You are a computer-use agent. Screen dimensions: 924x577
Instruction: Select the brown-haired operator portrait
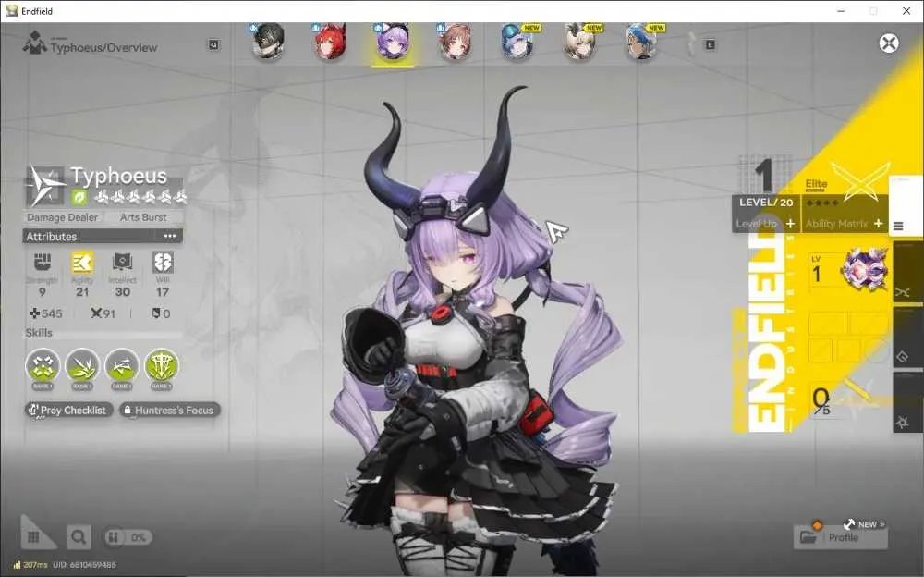(455, 42)
